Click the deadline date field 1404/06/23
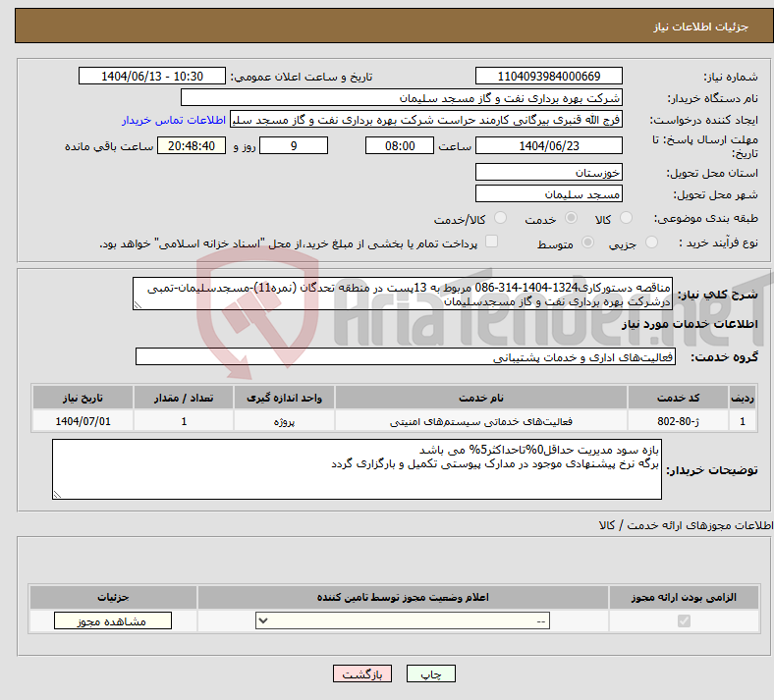The image size is (774, 700). click(548, 145)
